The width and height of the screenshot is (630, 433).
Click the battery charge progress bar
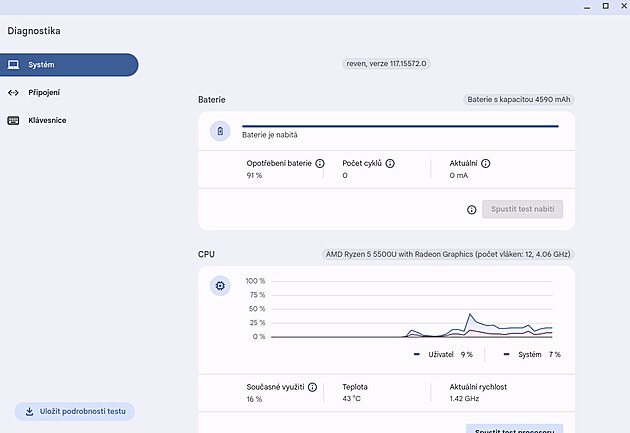(x=401, y=126)
